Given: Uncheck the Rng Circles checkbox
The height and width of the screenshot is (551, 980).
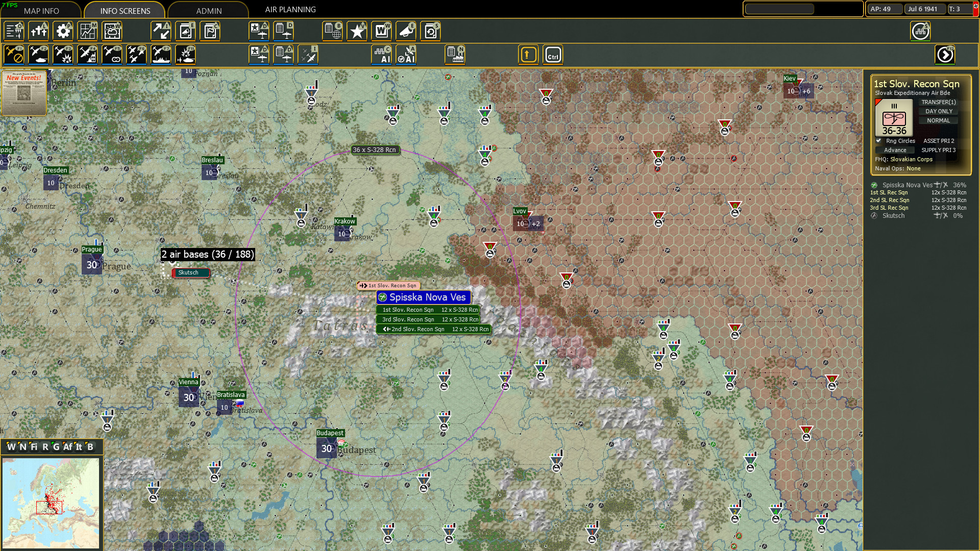Looking at the screenshot, I should pyautogui.click(x=878, y=140).
